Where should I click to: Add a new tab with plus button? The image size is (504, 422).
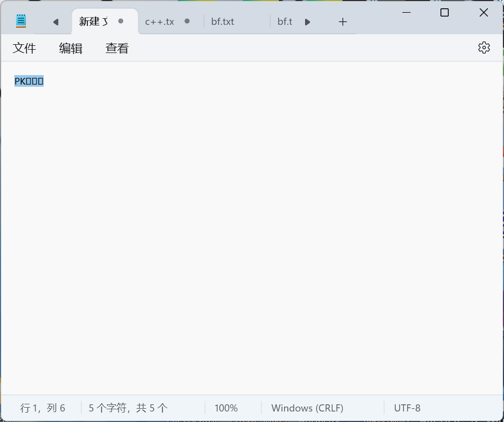(x=343, y=22)
